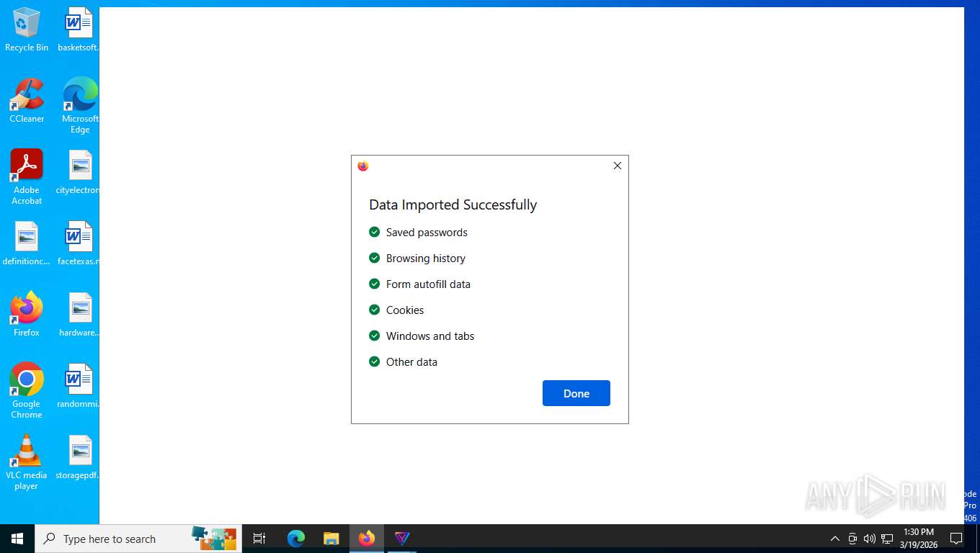Screen dimensions: 980x553
Task: Select the Google Chrome desktop shortcut
Action: tap(27, 391)
